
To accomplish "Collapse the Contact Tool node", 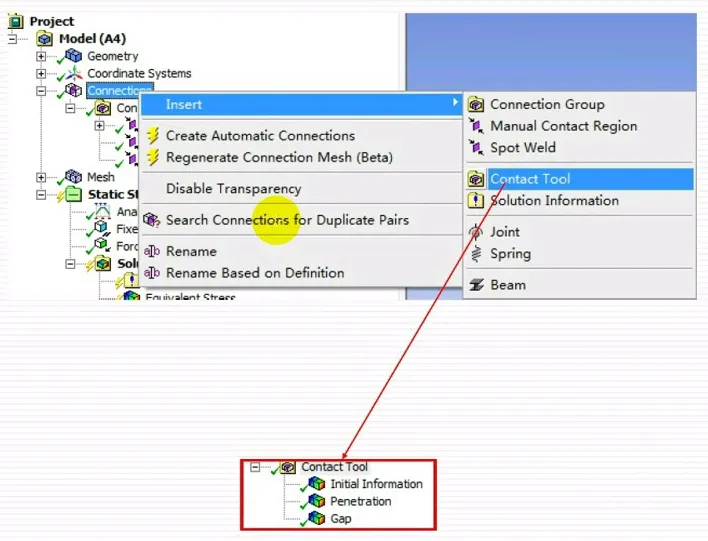I will [256, 467].
